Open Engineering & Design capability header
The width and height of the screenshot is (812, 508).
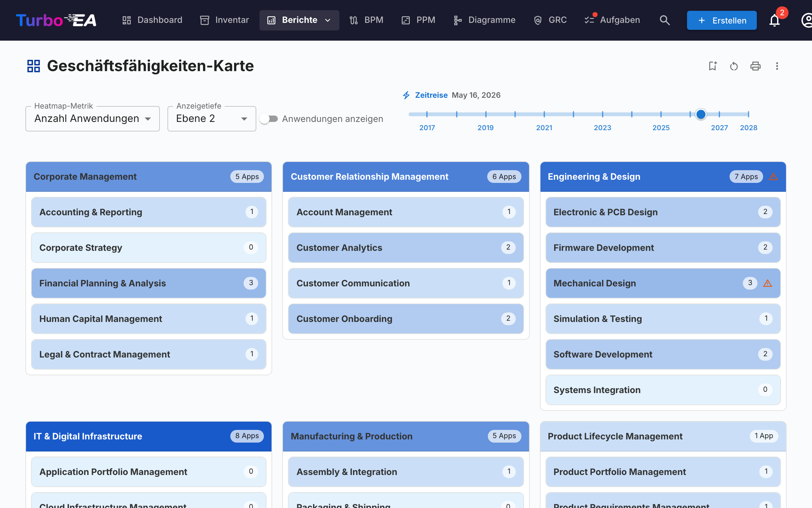pos(663,177)
